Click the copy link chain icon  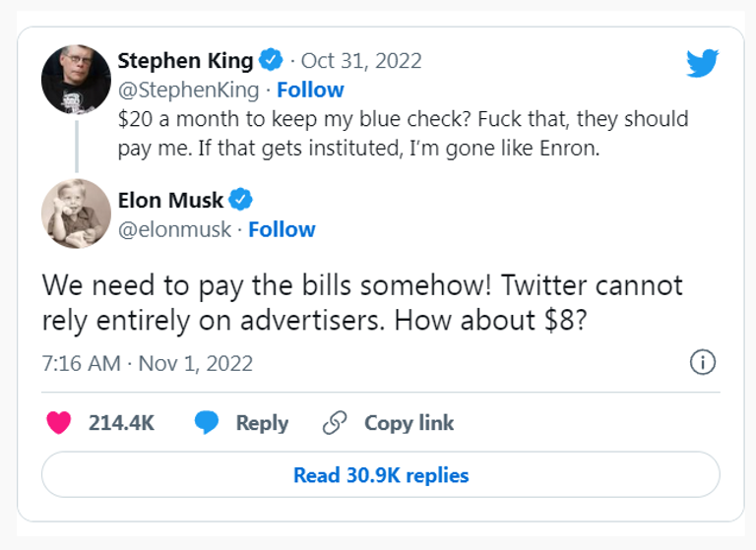[x=336, y=423]
